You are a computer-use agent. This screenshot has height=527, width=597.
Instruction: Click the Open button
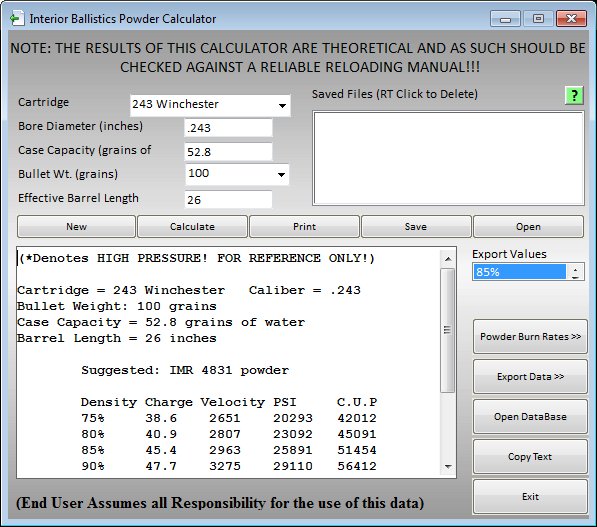tap(528, 227)
